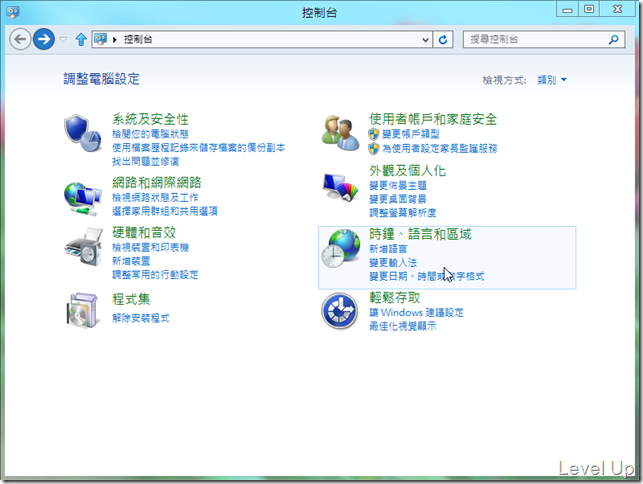Open 外觀及個人化 category heading

(407, 171)
